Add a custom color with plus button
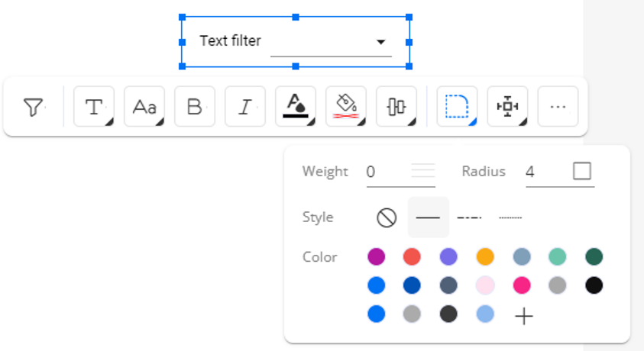Viewport: 644px width, 351px height. [x=524, y=316]
